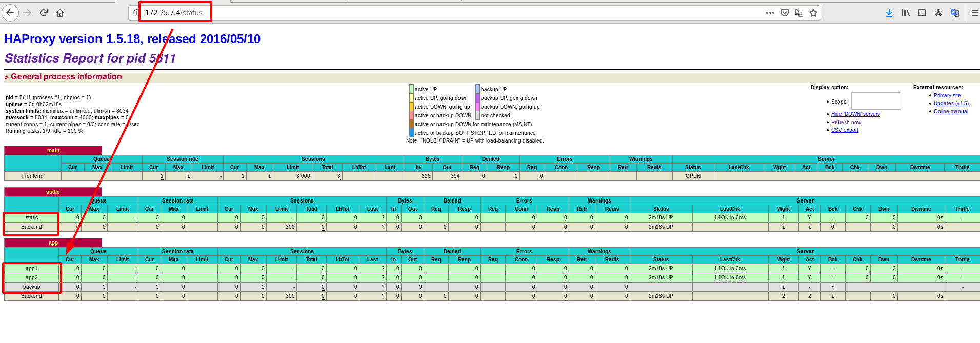The width and height of the screenshot is (980, 343).
Task: Click the translate icon inside the address bar
Action: 799,13
